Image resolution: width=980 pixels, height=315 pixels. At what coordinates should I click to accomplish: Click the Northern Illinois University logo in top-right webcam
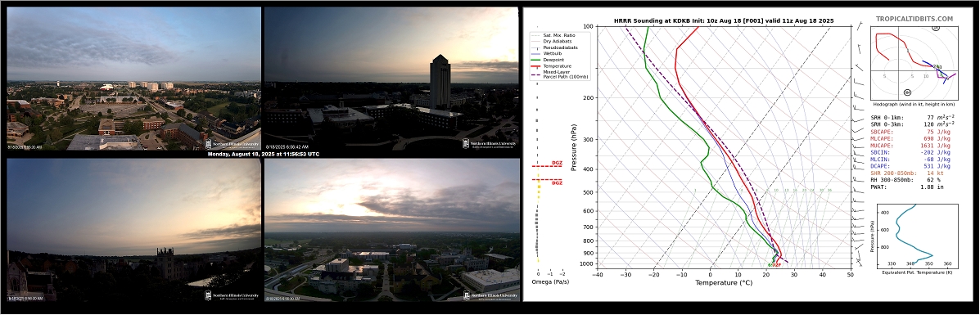click(x=490, y=143)
